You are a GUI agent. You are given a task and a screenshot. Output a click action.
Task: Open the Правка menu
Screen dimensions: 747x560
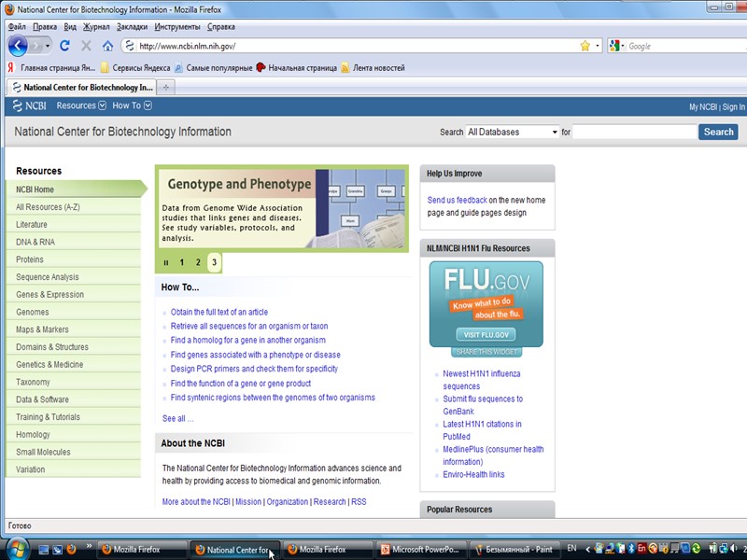click(x=45, y=27)
